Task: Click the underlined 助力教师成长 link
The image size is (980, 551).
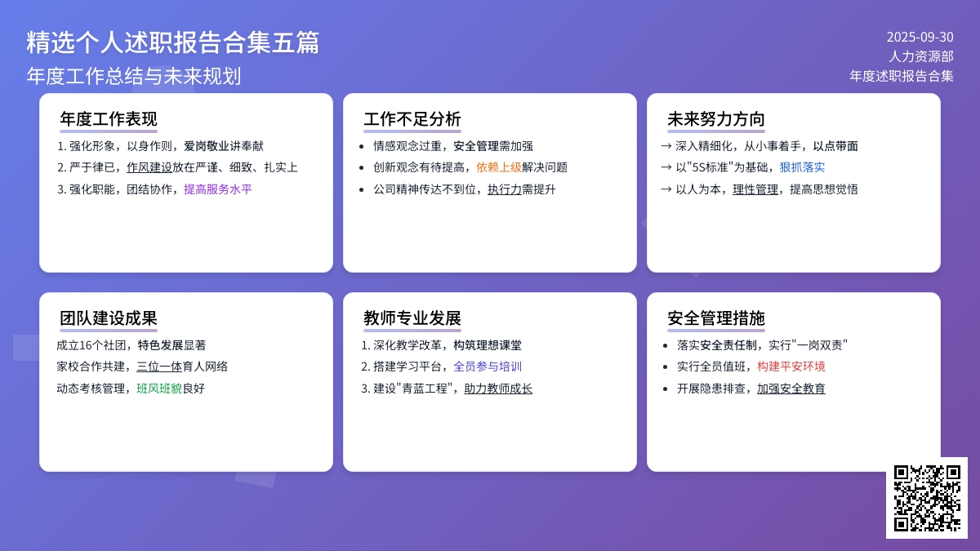Action: (x=498, y=389)
